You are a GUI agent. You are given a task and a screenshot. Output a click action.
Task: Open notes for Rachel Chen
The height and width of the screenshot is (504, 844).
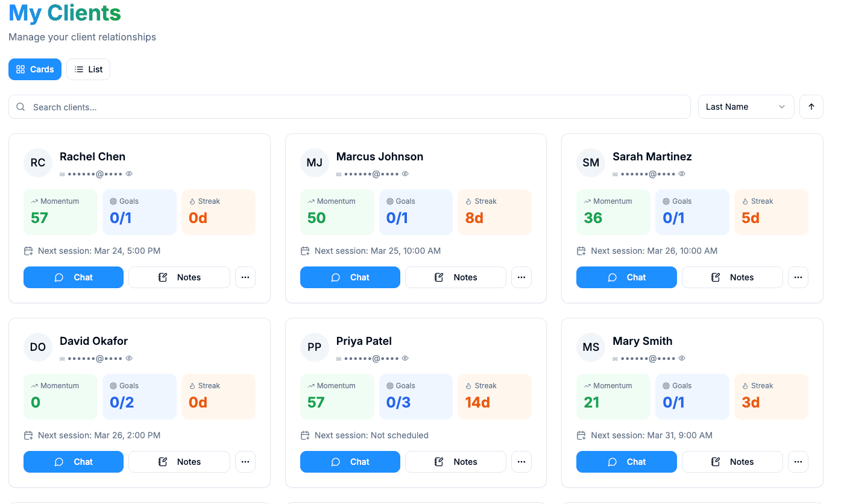click(x=179, y=277)
